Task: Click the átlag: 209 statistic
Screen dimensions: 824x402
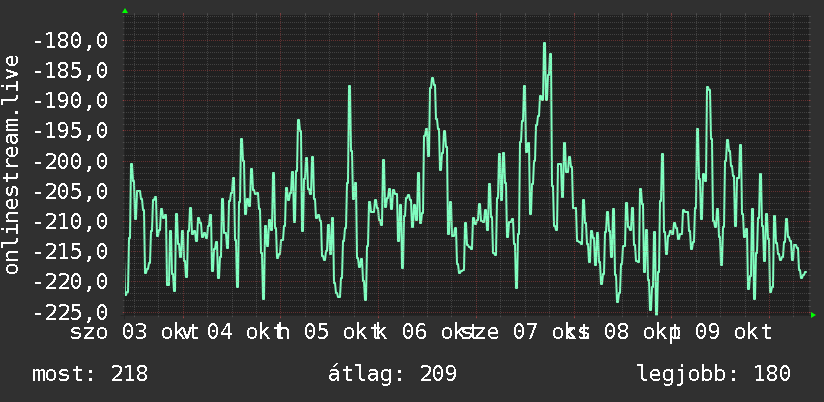Action: tap(392, 374)
